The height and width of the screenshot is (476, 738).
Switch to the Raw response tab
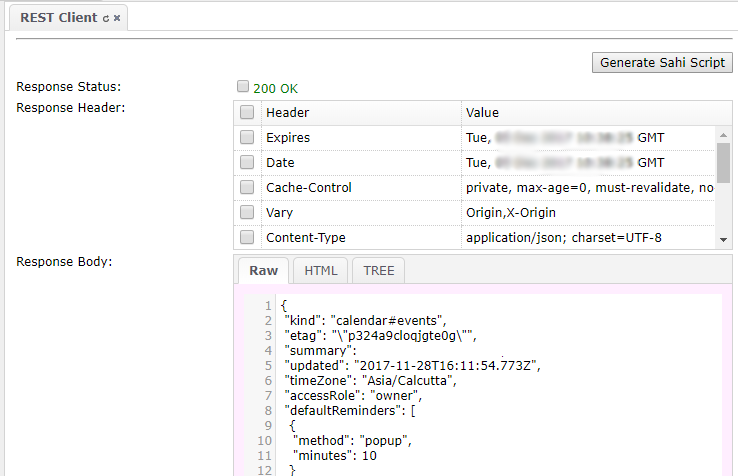click(264, 271)
